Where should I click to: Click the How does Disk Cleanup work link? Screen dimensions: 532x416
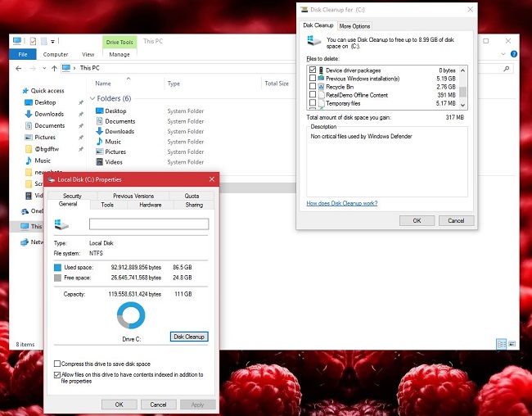(342, 203)
